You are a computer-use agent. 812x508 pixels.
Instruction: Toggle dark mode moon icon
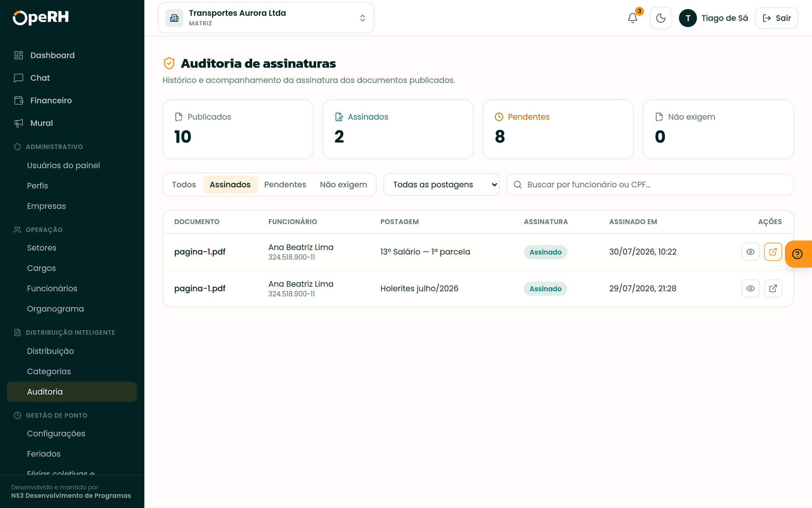pos(661,18)
